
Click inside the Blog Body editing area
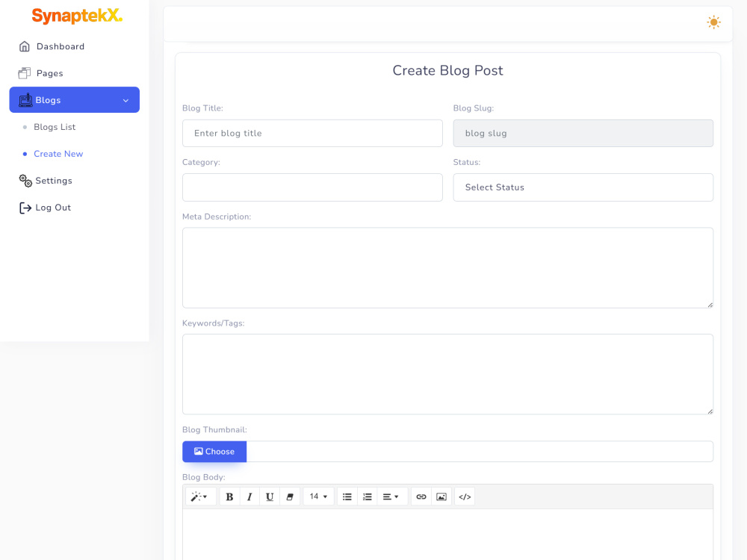coord(447,535)
